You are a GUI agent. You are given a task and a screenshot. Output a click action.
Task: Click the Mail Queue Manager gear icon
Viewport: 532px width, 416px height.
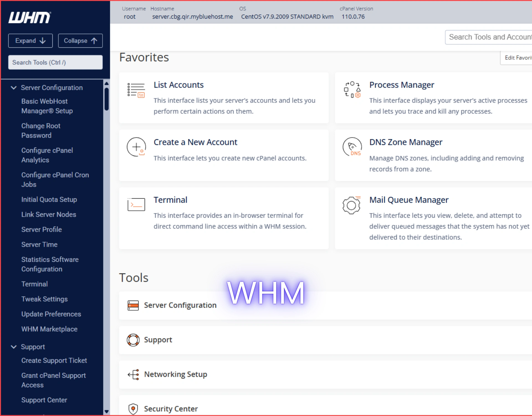352,205
